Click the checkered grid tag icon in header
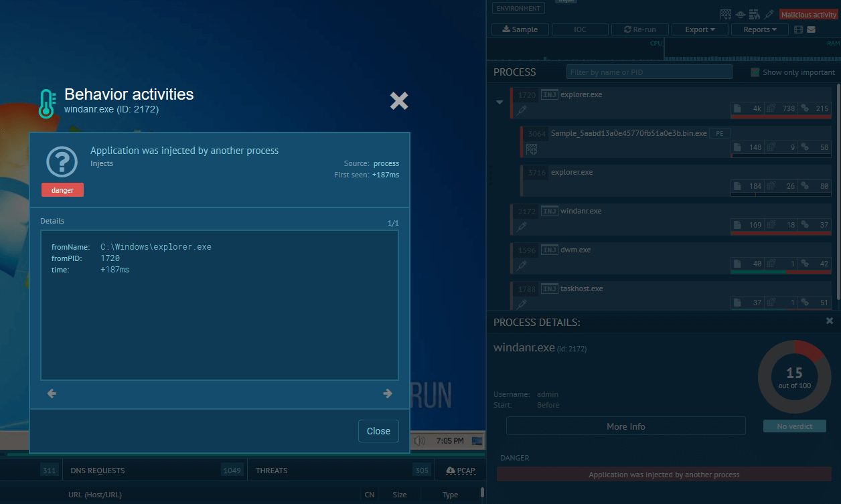The image size is (841, 504). click(725, 14)
